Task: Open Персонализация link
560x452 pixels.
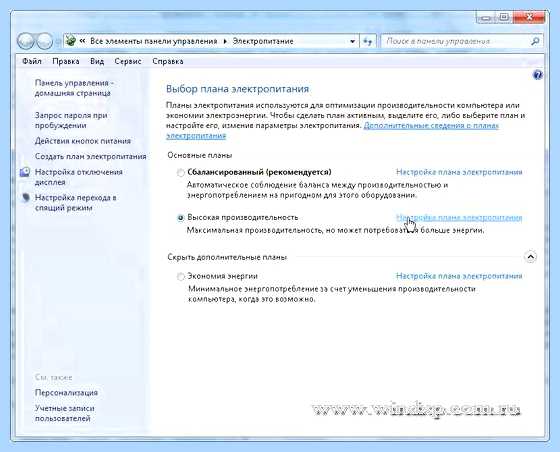Action: click(66, 392)
